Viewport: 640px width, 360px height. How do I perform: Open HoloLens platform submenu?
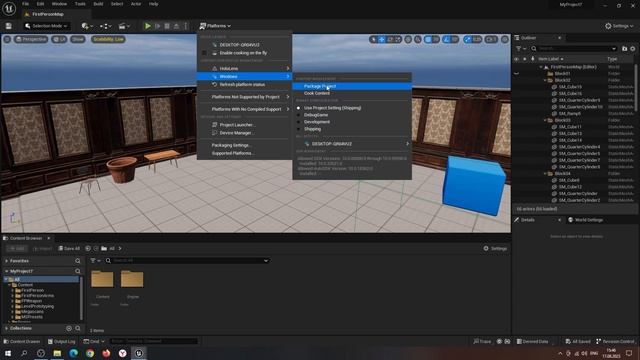coord(244,68)
